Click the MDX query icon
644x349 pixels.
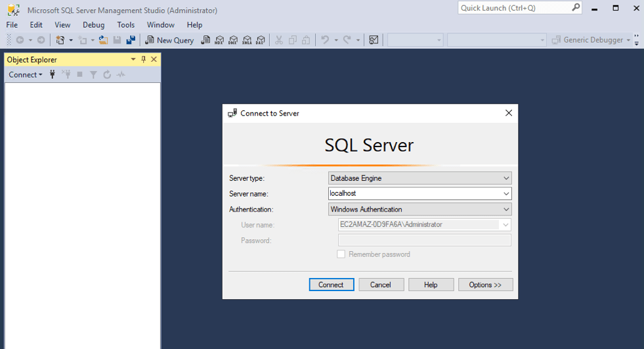click(219, 40)
